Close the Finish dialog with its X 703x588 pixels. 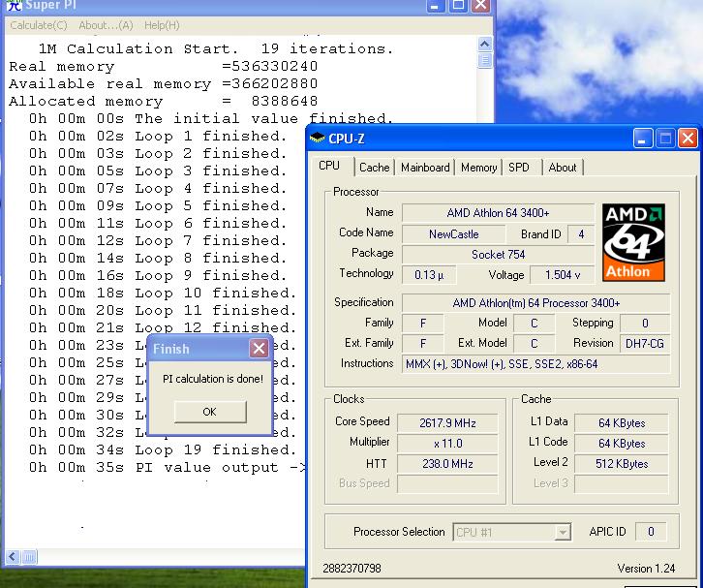click(x=259, y=348)
